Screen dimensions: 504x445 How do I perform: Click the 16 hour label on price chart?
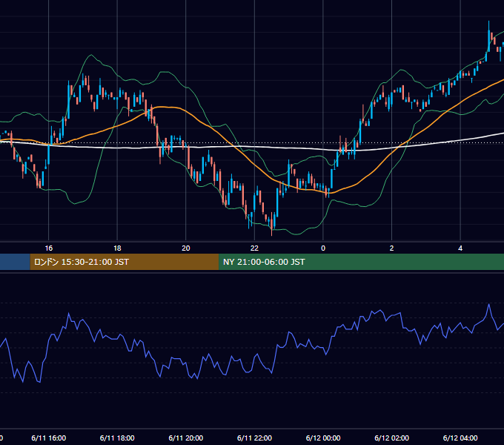tap(48, 248)
